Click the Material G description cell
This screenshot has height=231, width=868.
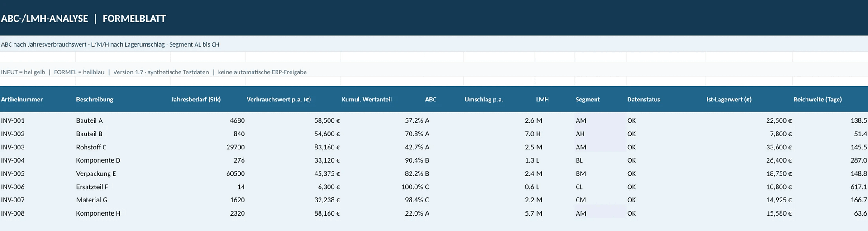pyautogui.click(x=123, y=200)
